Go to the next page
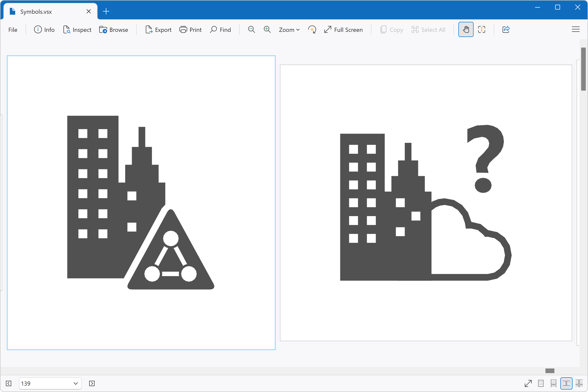The width and height of the screenshot is (588, 392). pyautogui.click(x=92, y=383)
